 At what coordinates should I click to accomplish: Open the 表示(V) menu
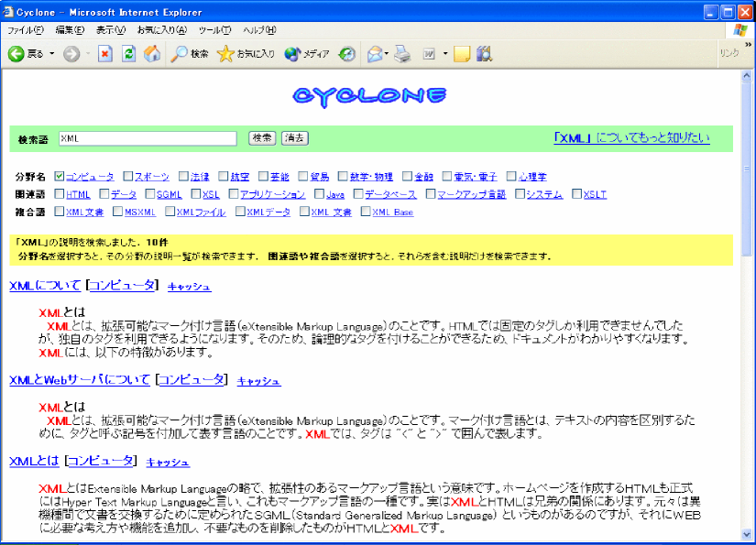110,30
